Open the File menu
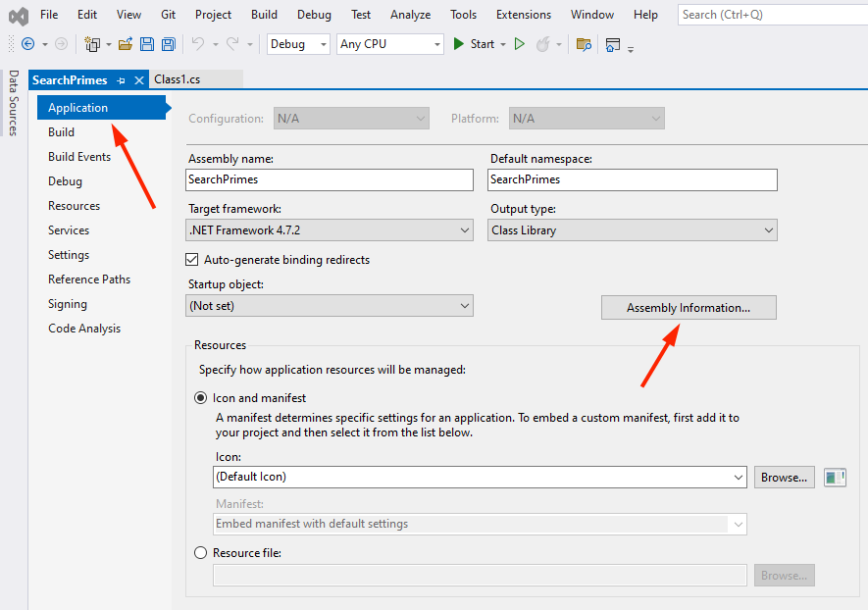Screen dimensions: 868x610 (x=49, y=15)
